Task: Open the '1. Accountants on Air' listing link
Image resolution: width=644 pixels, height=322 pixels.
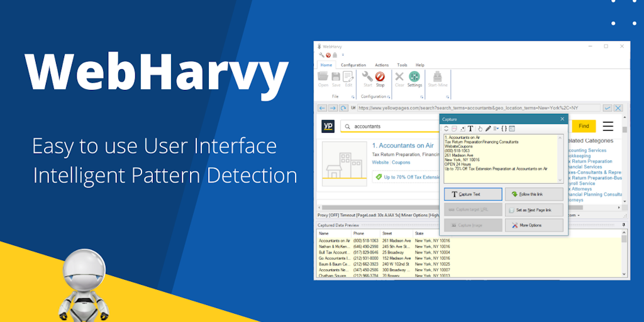Action: pos(403,145)
